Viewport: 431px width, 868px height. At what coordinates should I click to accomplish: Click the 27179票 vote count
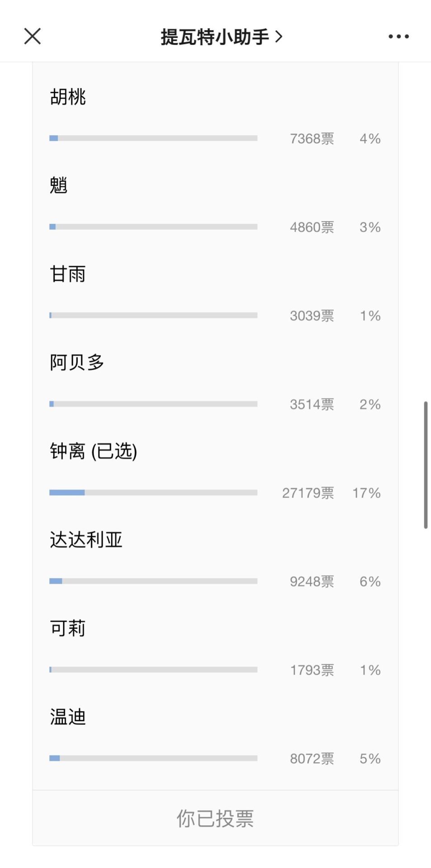[x=308, y=493]
